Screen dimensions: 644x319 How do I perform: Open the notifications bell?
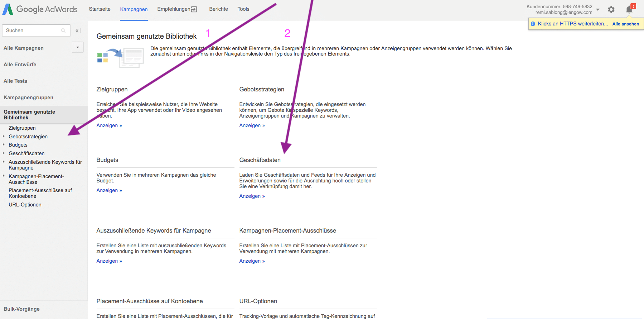[x=629, y=9]
